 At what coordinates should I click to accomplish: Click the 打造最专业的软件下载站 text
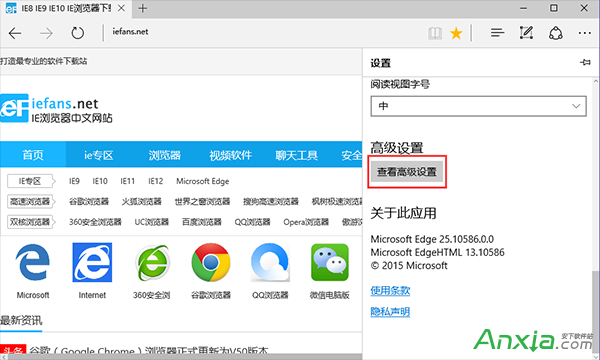coord(44,61)
